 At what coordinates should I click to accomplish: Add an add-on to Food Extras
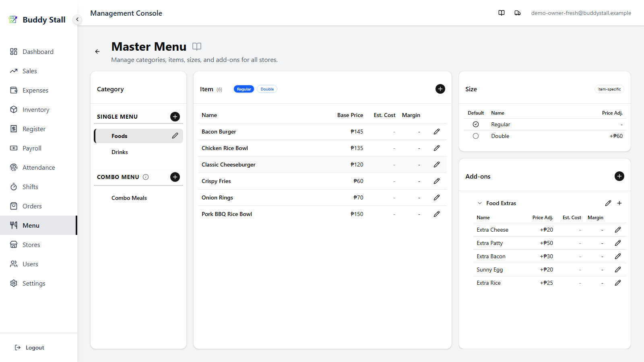click(619, 203)
